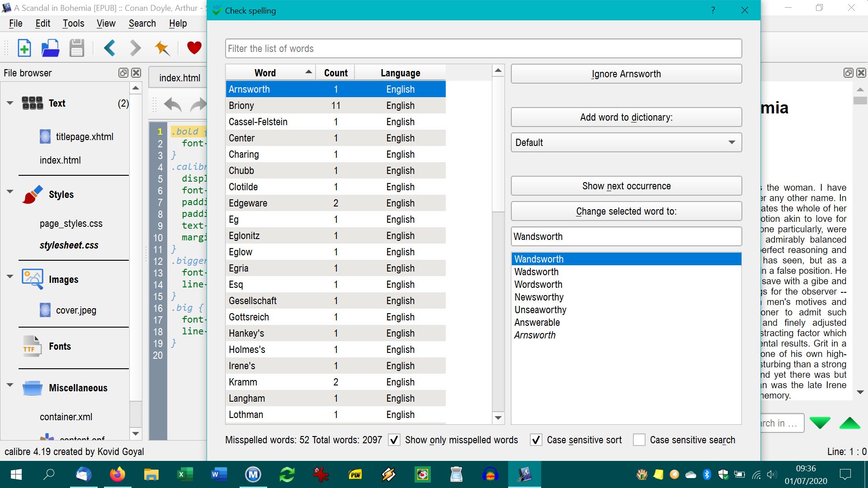Open the Default dictionary dropdown
The width and height of the screenshot is (868, 488).
tap(626, 142)
